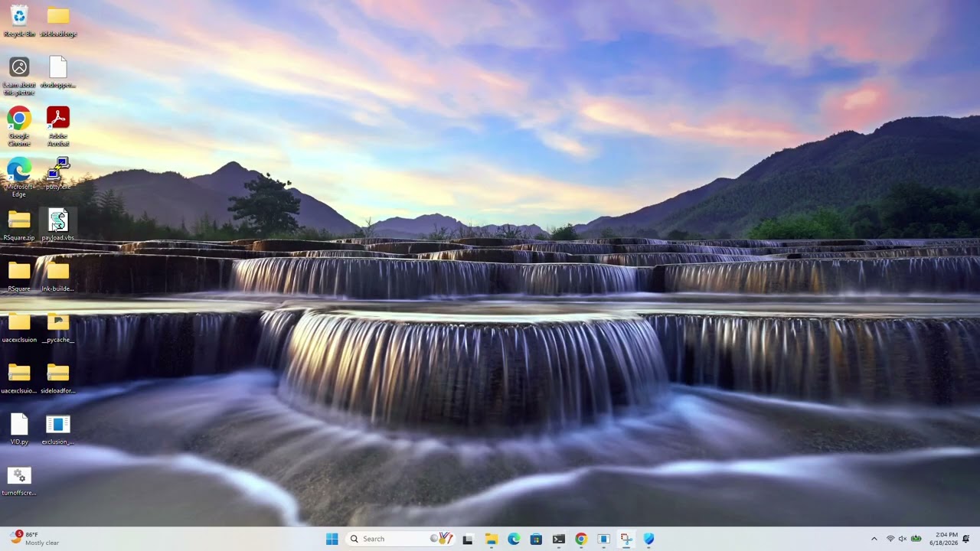Select the turnoffscre... file on desktop
Viewport: 980px width, 551px height.
(x=19, y=481)
